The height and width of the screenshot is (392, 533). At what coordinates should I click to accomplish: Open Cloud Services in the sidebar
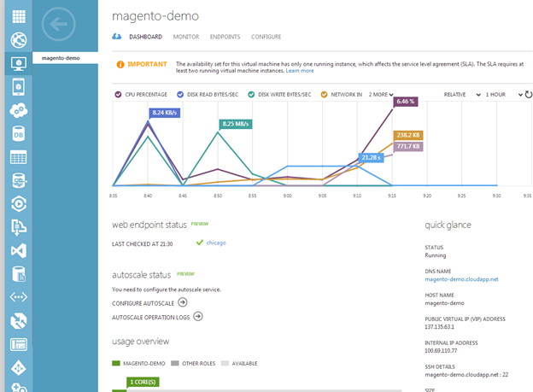[x=16, y=110]
